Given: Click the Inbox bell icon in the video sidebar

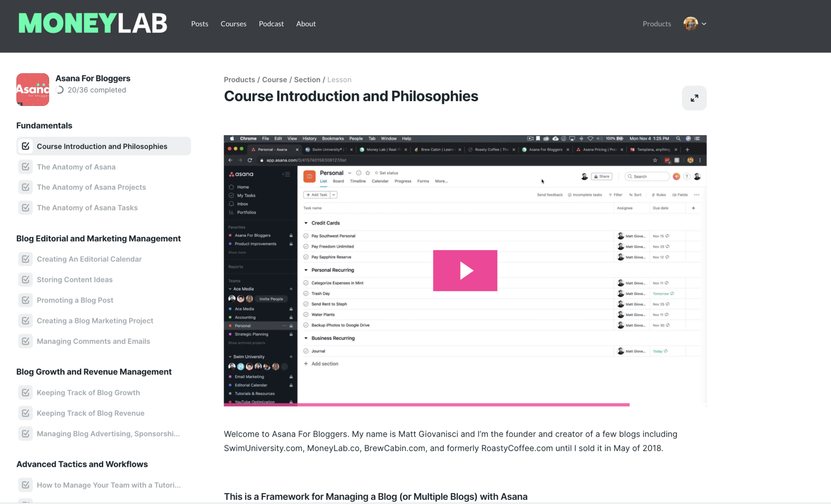Looking at the screenshot, I should coord(231,204).
